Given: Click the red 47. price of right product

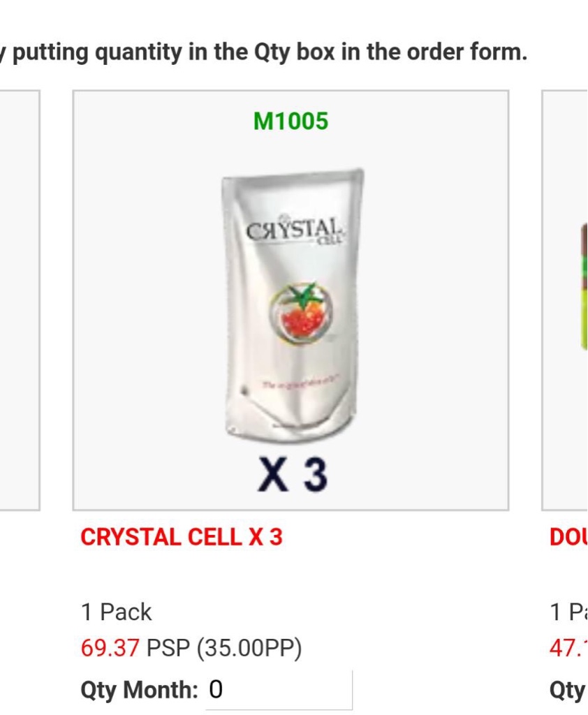Looking at the screenshot, I should [568, 648].
